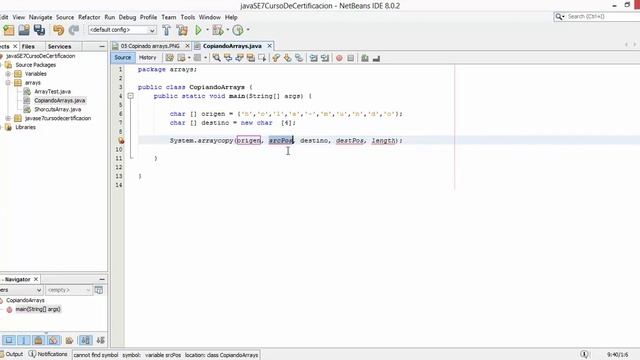
Task: Click the Uncomment icon in editor toolbar
Action: coord(376,58)
